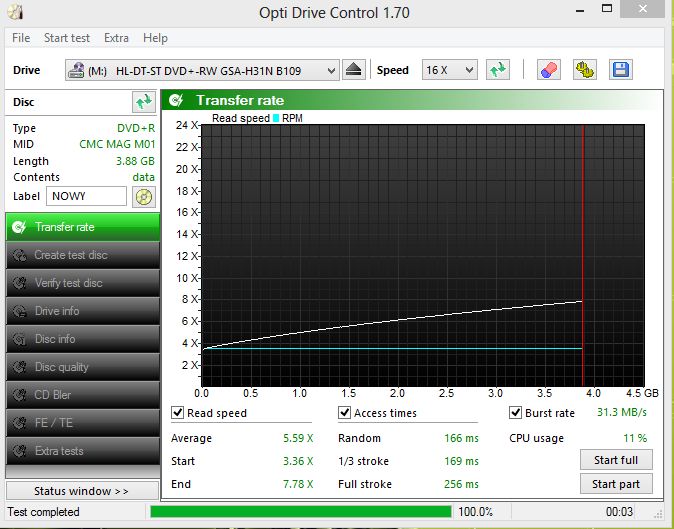Click the resize grip in the status bar corner
Image resolution: width=674 pixels, height=529 pixels.
click(658, 513)
